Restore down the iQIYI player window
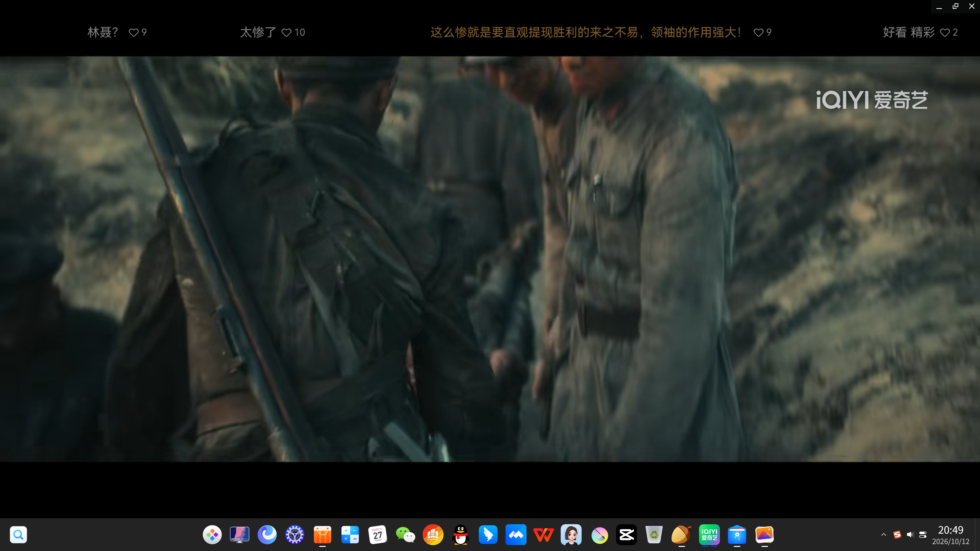Viewport: 980px width, 551px height. (x=955, y=6)
